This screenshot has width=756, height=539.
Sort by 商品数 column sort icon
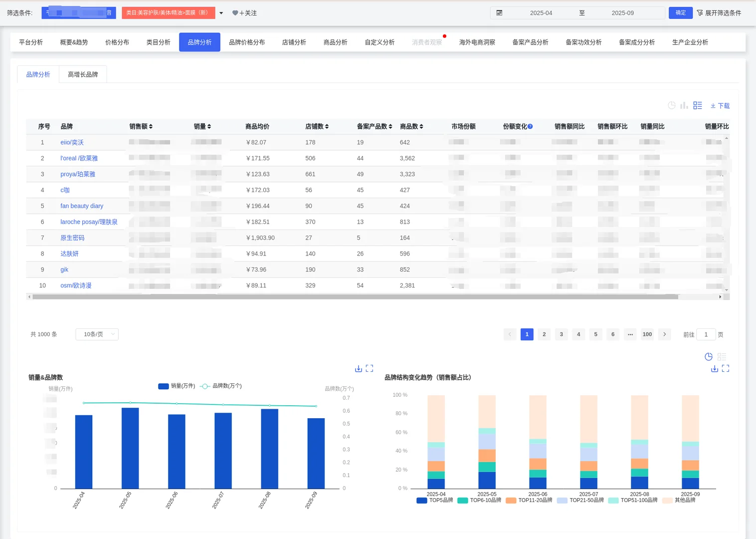click(421, 127)
